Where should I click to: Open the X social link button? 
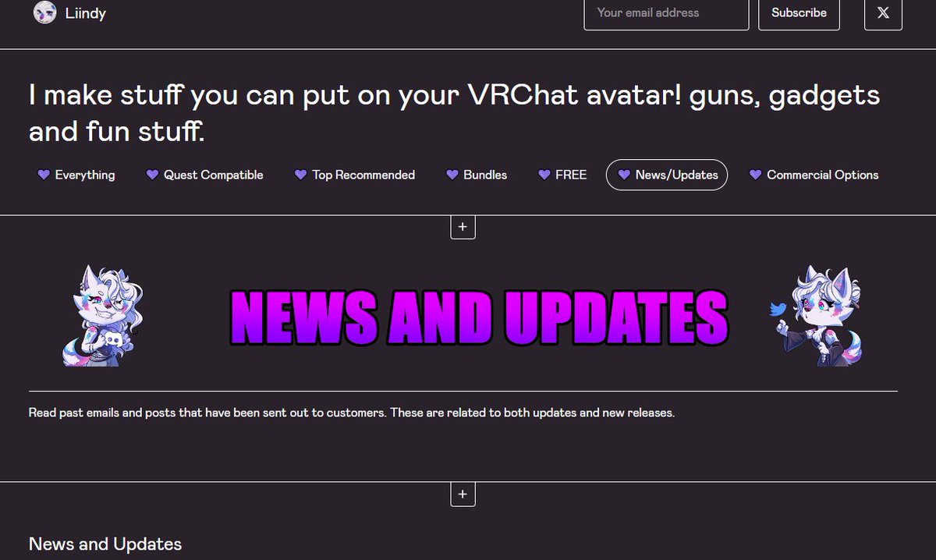point(883,12)
